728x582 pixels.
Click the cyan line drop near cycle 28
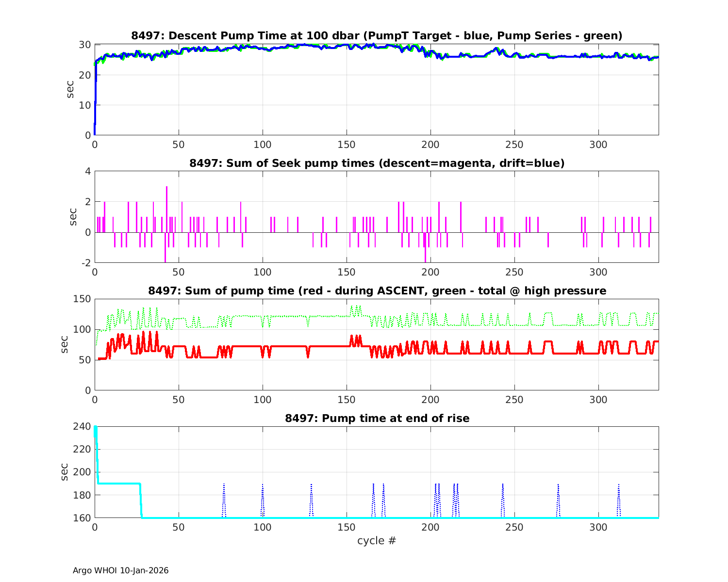point(141,500)
